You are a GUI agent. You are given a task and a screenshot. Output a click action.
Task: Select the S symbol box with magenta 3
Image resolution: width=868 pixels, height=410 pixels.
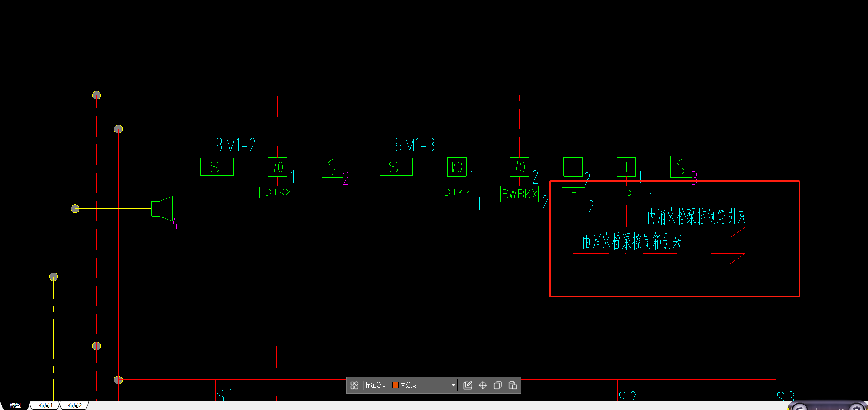pos(681,167)
